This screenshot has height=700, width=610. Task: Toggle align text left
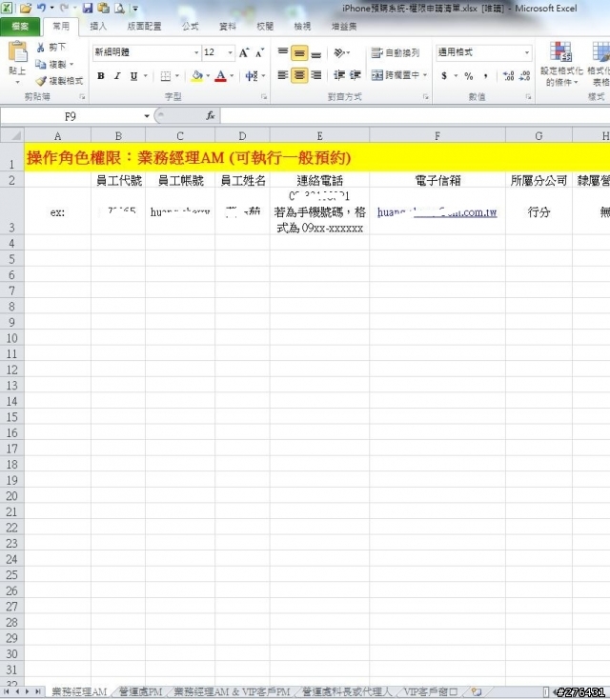(283, 75)
